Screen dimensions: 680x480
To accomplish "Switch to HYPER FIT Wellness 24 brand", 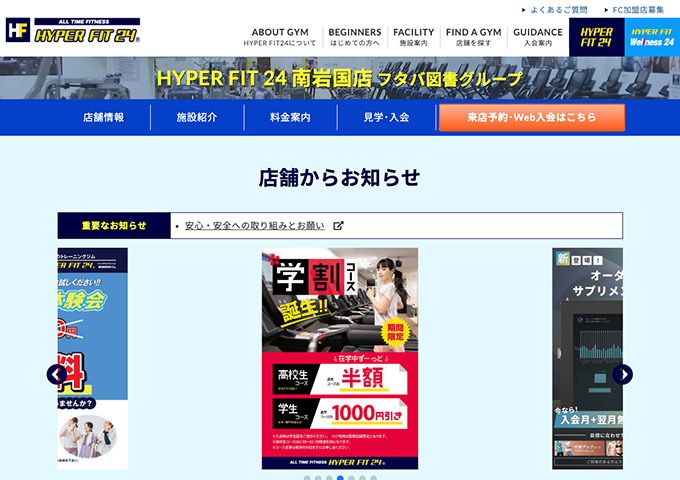I will [x=652, y=37].
